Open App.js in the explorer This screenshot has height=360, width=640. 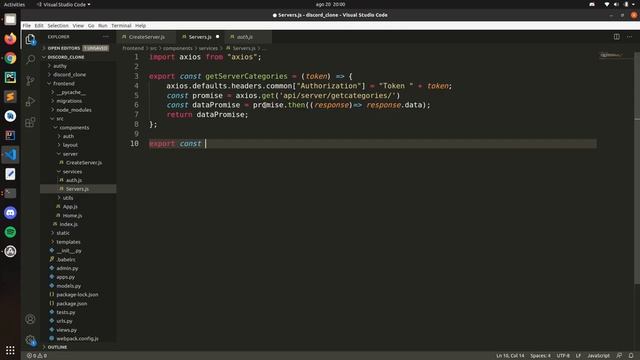[x=70, y=207]
